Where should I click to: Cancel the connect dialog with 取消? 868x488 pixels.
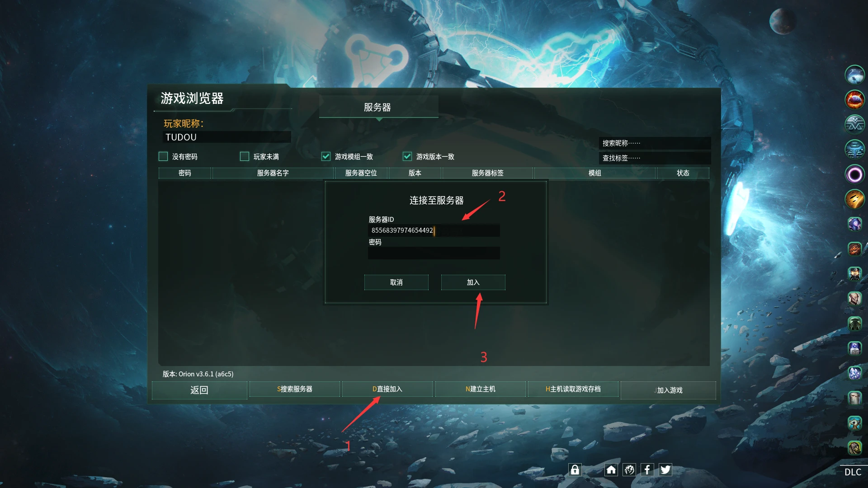(396, 282)
